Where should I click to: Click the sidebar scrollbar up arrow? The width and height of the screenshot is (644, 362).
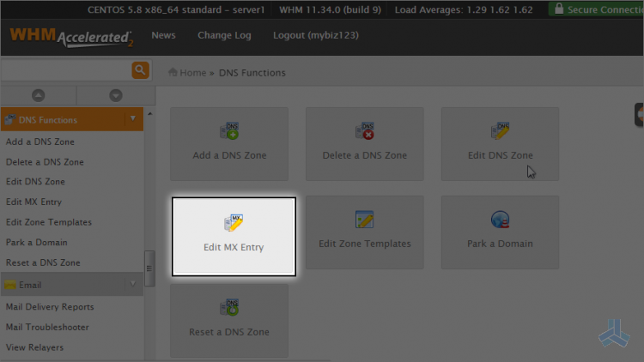(x=150, y=114)
